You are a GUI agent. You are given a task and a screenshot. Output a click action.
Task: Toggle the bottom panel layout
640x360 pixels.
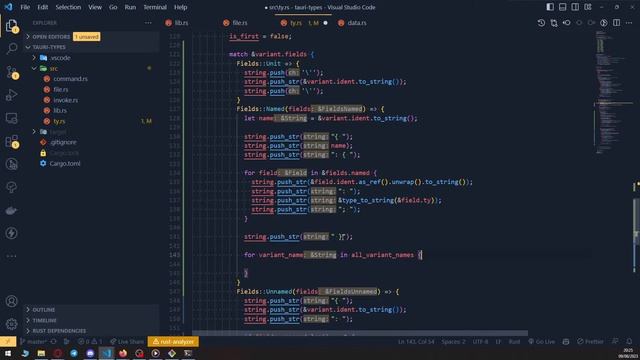pos(562,7)
